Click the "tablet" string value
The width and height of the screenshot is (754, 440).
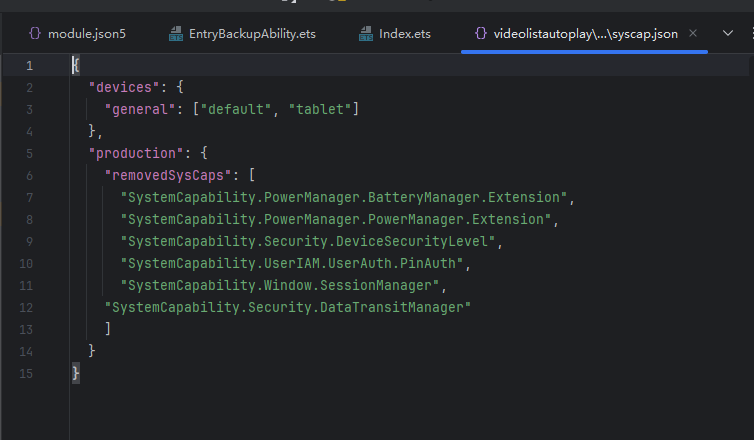(320, 109)
